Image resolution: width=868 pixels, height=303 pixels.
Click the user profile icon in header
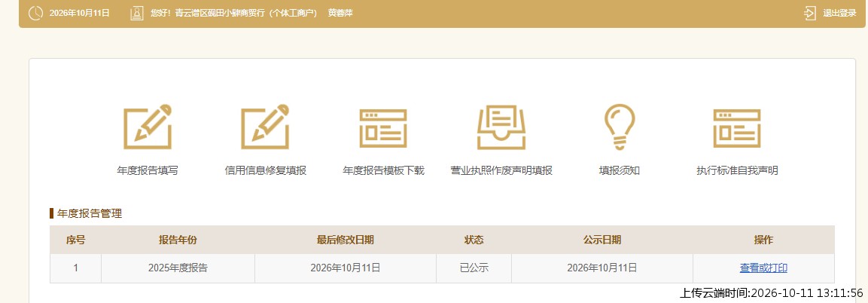(x=137, y=14)
